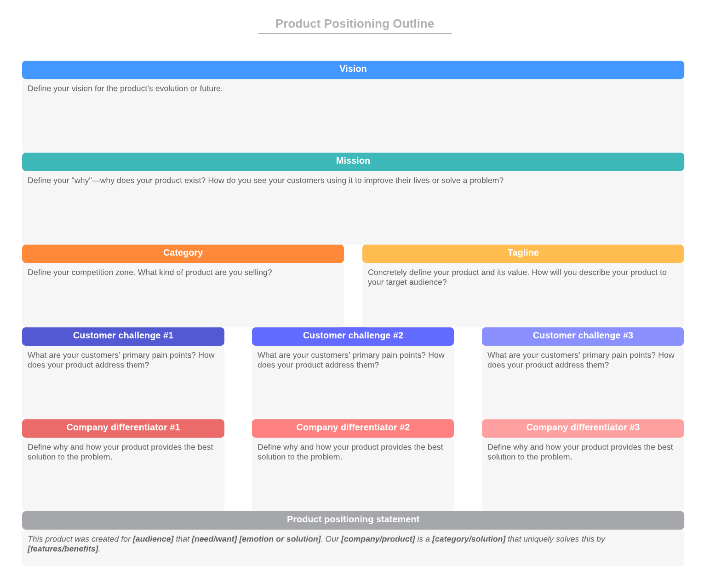710x588 pixels.
Task: Click the Vision description text field
Action: [125, 89]
